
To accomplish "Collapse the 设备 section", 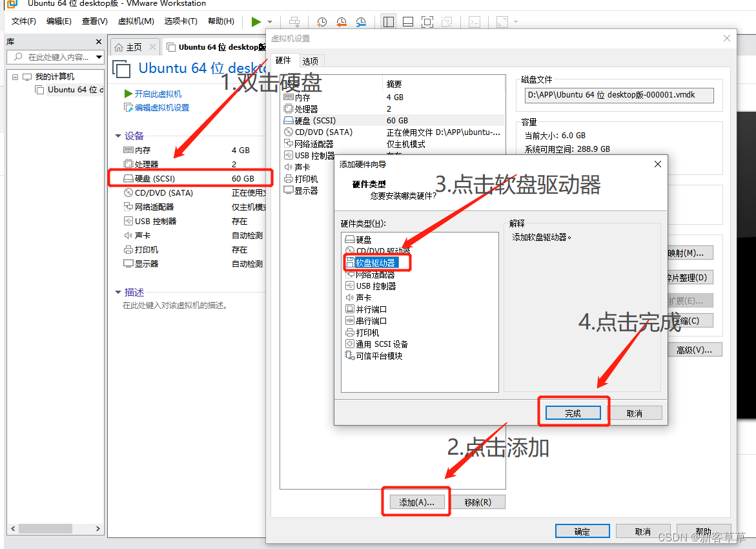I will coord(118,136).
